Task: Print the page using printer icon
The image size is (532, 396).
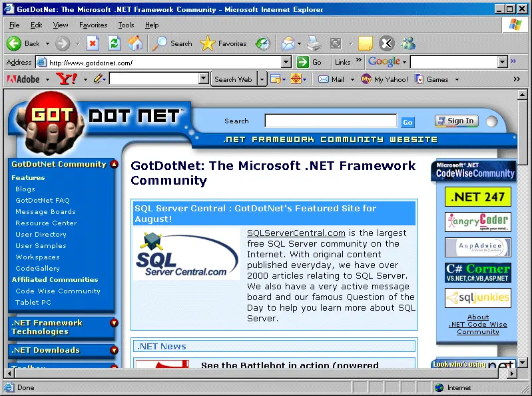Action: coord(314,43)
